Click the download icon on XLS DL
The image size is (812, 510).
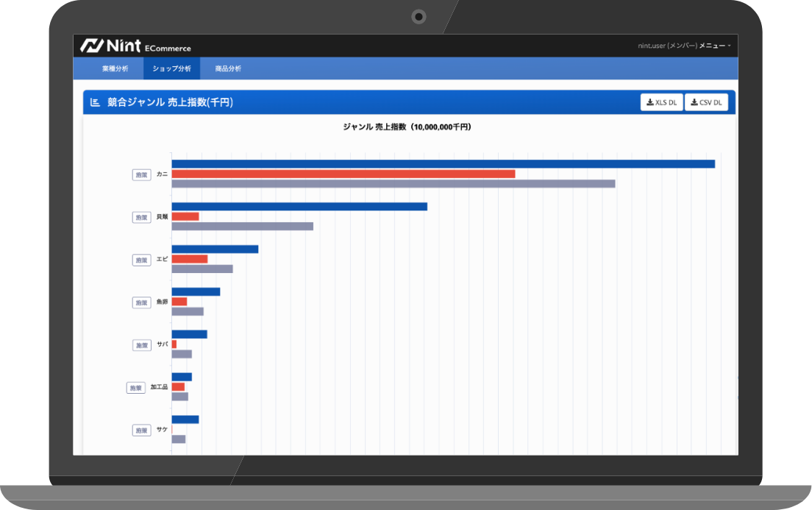click(650, 102)
